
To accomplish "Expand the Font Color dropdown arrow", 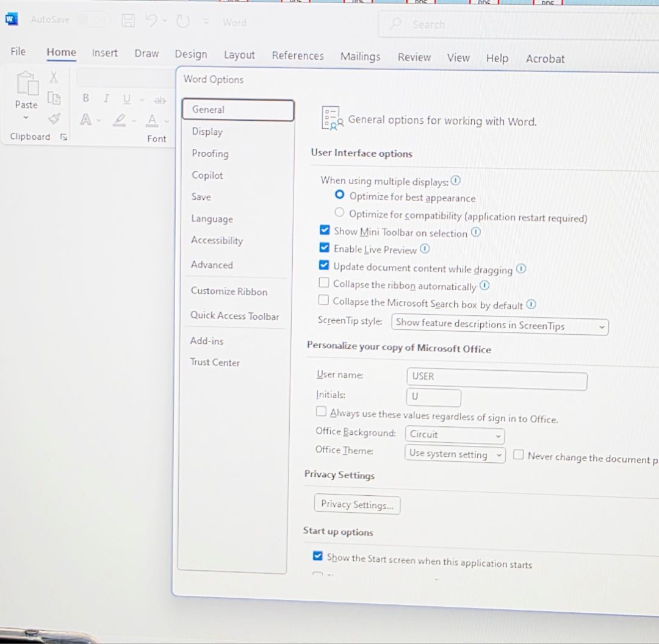I will 167,121.
